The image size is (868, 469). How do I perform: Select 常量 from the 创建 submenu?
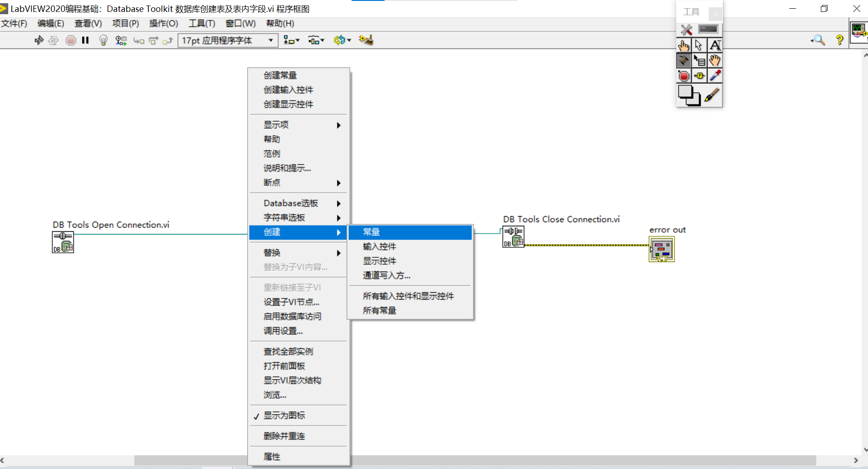372,232
